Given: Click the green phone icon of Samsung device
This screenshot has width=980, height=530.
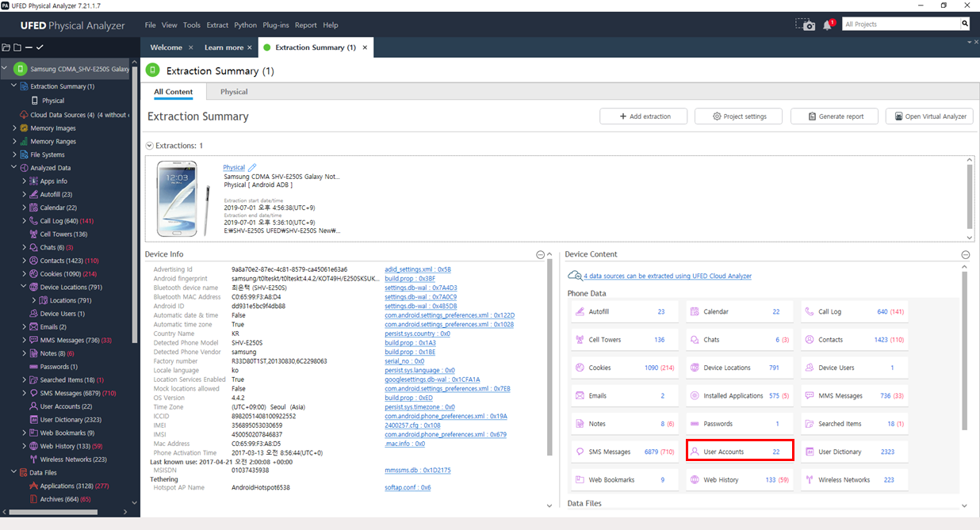Looking at the screenshot, I should [20, 69].
